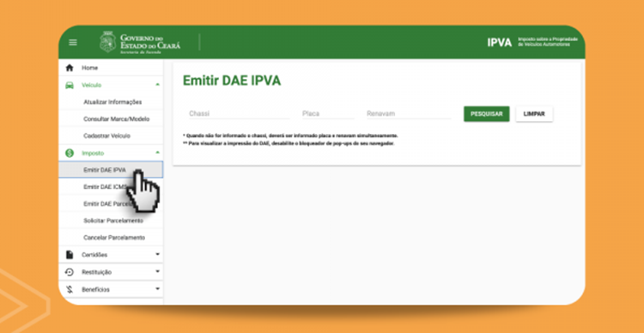Viewport: 644px width, 333px height.
Task: Click the Home house icon
Action: (x=70, y=68)
